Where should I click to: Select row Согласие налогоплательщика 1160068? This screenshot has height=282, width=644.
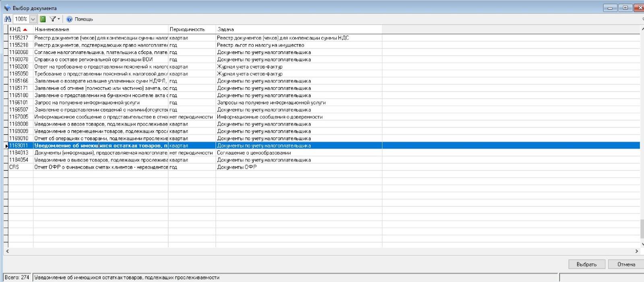click(x=324, y=52)
